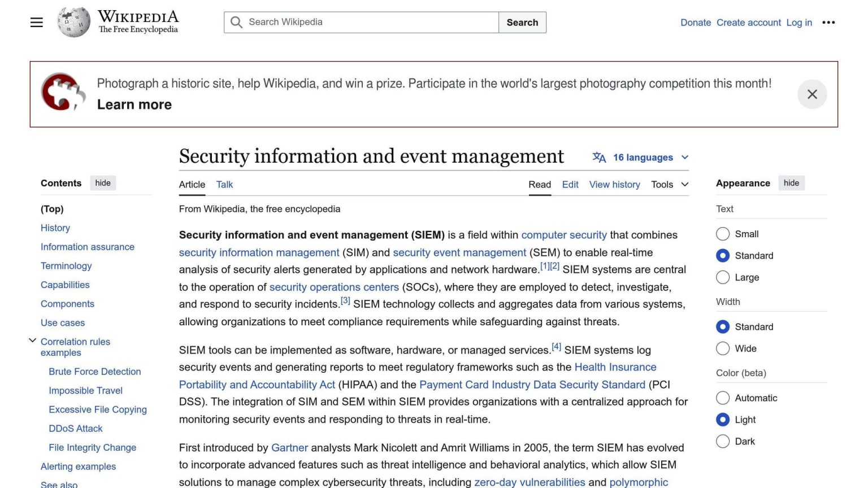Open the three-dot personal tools menu
Image resolution: width=868 pixels, height=488 pixels.
pyautogui.click(x=828, y=23)
